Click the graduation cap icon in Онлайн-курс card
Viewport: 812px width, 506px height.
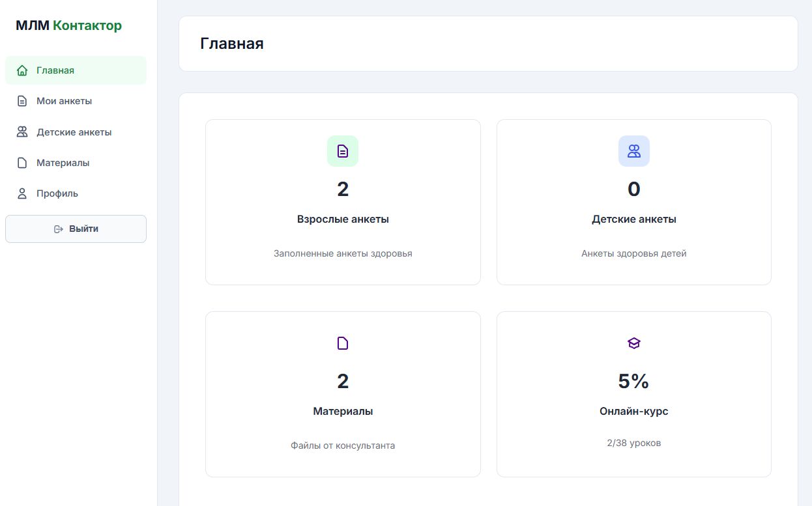(634, 343)
